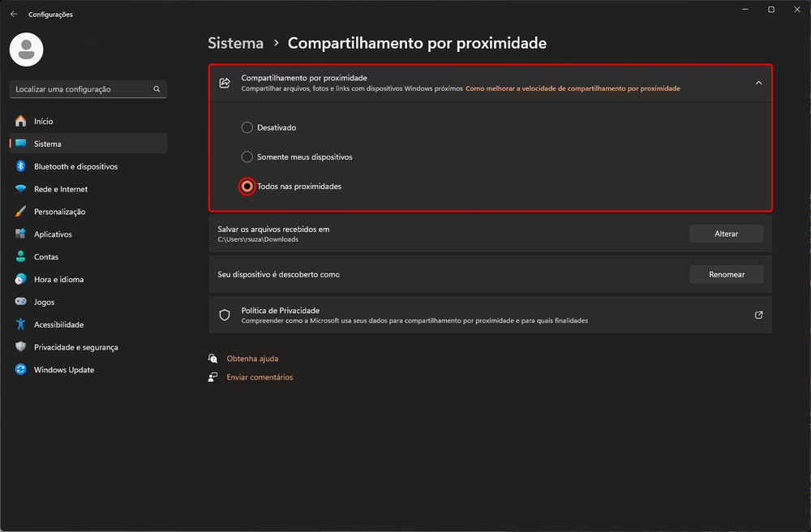Collapse the Compartilhamento por proximidade section
The width and height of the screenshot is (811, 532).
pos(758,83)
